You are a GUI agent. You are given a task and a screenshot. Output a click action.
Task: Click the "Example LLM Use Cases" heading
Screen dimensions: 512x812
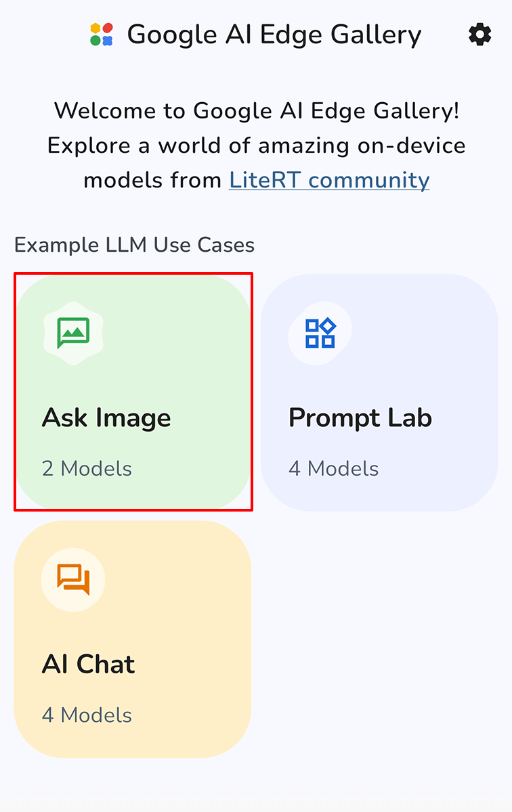click(x=134, y=245)
